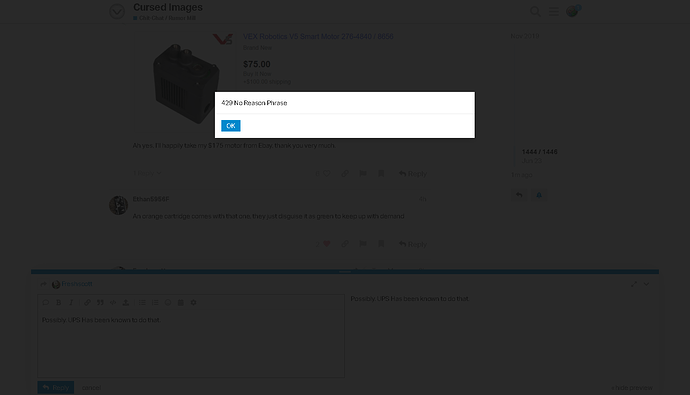
Task: Copy the share link of the Ethan5956F post
Action: point(345,244)
